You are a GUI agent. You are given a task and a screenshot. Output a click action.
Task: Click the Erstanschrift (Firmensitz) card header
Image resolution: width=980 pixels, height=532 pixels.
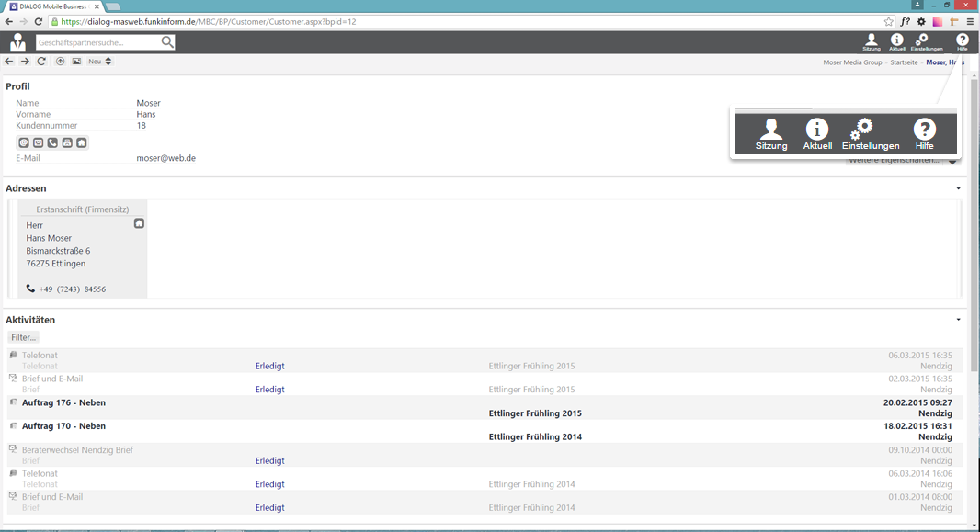pos(83,209)
